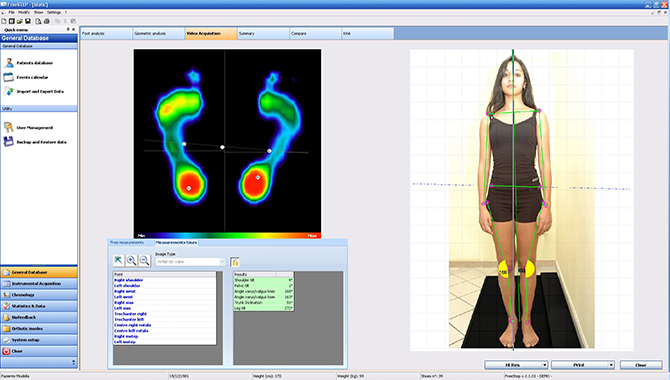Viewport: 670px width, 380px height.
Task: Click the Min-Max pressure color scale bar
Action: [x=227, y=236]
